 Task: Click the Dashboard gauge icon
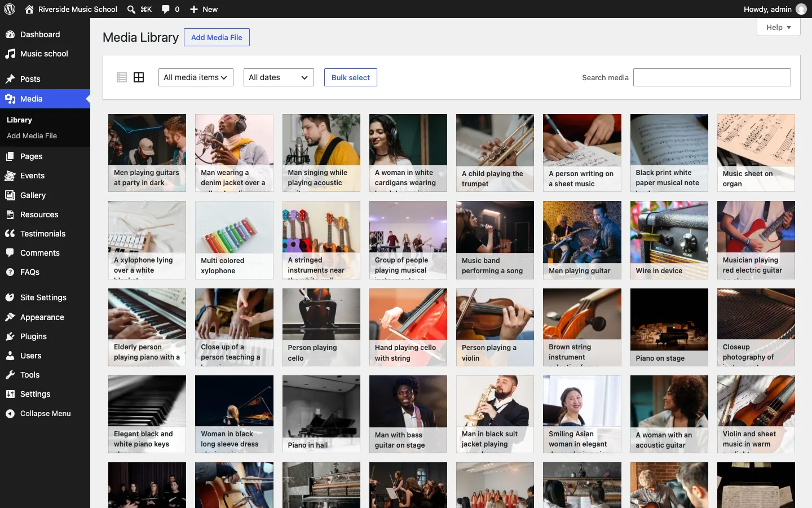[10, 34]
